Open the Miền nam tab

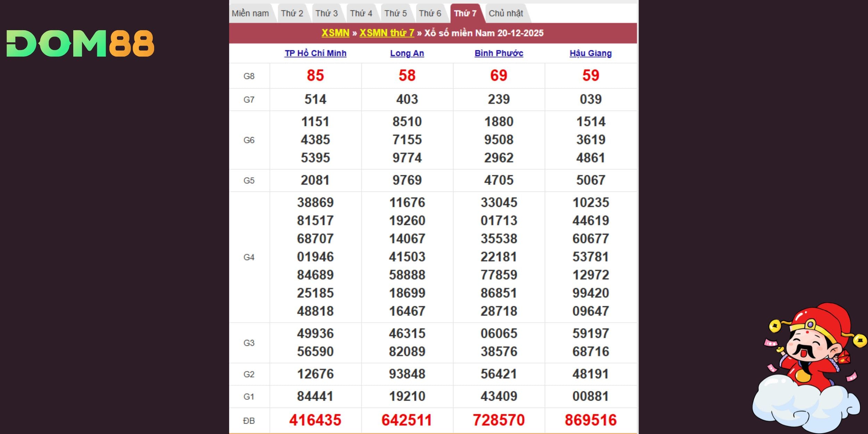pyautogui.click(x=250, y=14)
